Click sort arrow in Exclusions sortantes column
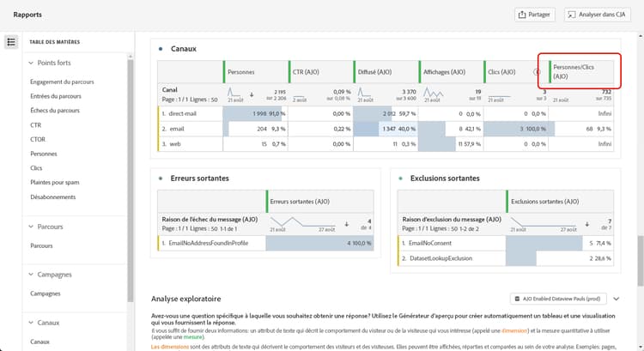Screen dimensions: 644x351 [x=587, y=224]
